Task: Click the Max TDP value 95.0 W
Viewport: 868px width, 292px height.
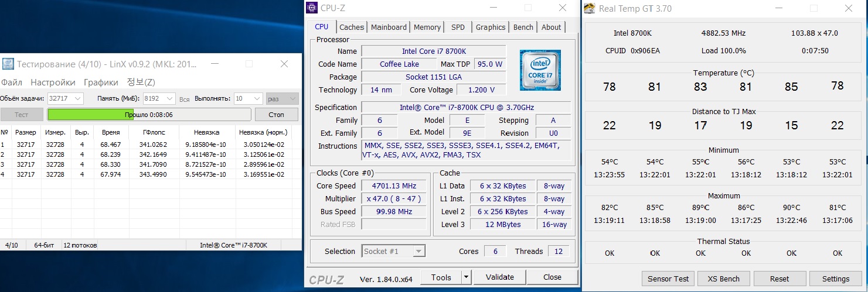Action: (x=489, y=64)
